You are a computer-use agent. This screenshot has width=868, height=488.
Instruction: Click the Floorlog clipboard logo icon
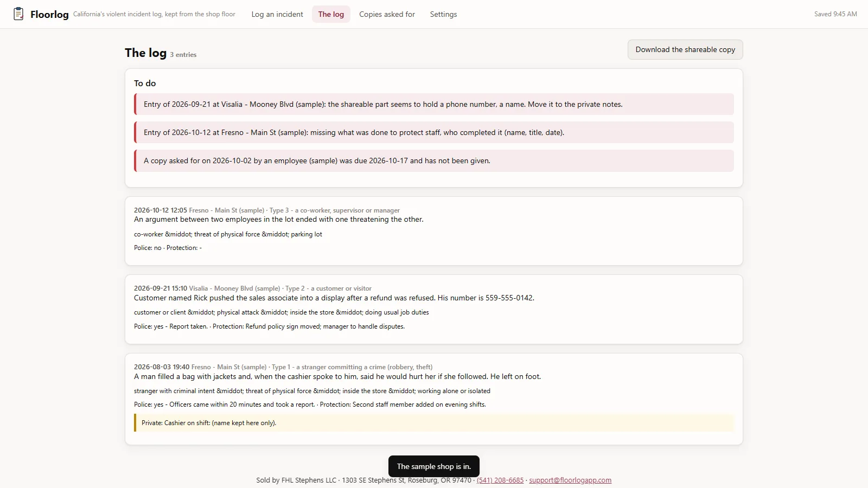[18, 14]
